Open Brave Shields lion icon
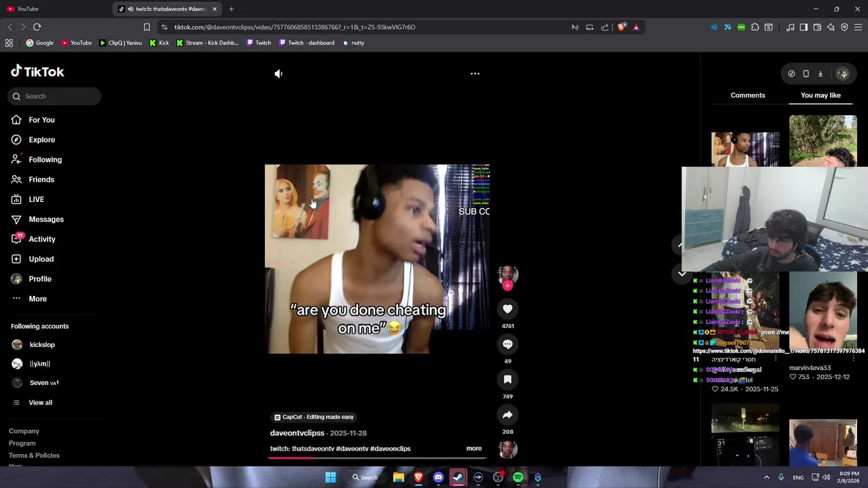Screen dimensions: 868x488 (621, 27)
